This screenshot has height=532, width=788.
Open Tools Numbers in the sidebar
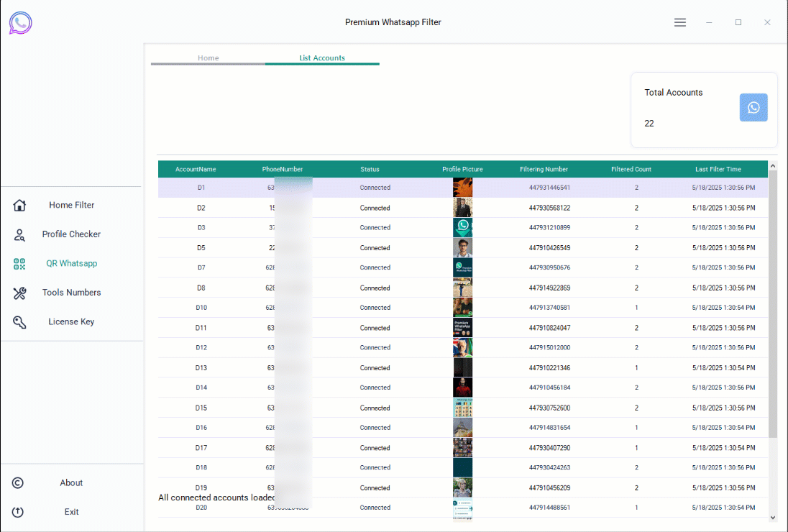pyautogui.click(x=71, y=293)
